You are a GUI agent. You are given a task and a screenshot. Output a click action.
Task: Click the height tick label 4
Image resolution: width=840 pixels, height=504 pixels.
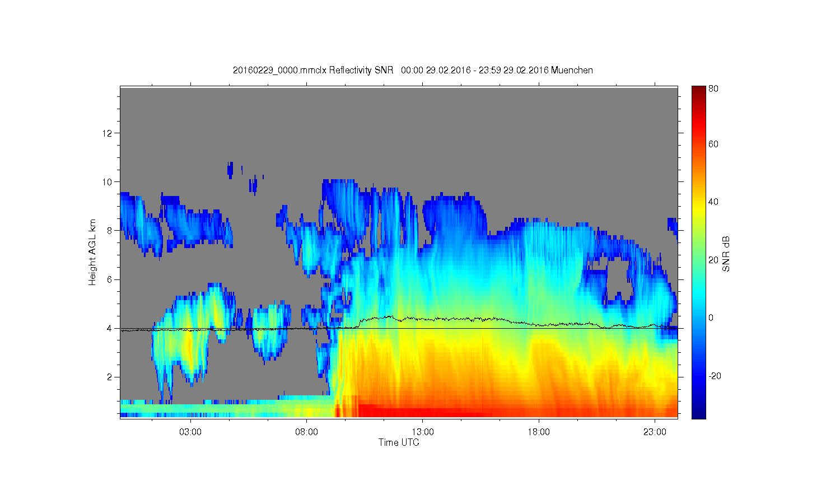point(110,328)
